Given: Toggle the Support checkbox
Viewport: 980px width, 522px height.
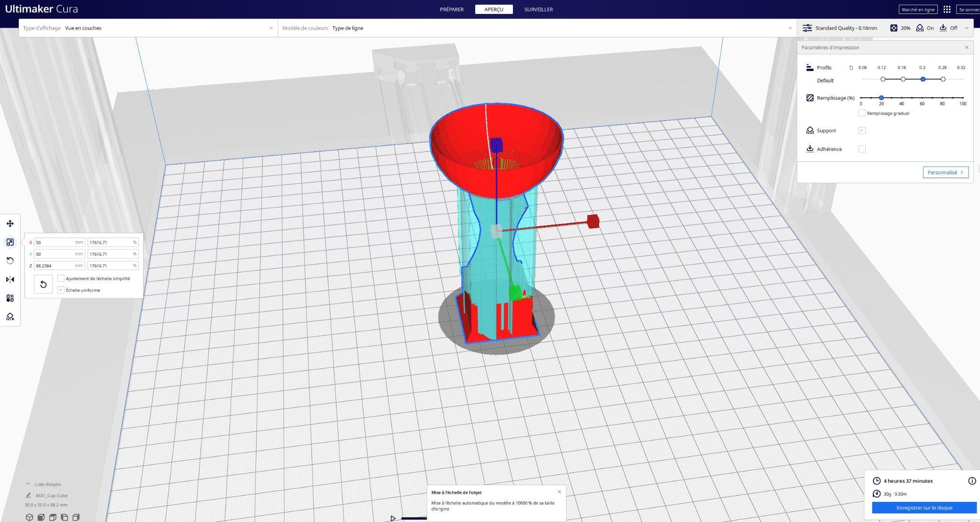Looking at the screenshot, I should point(862,130).
